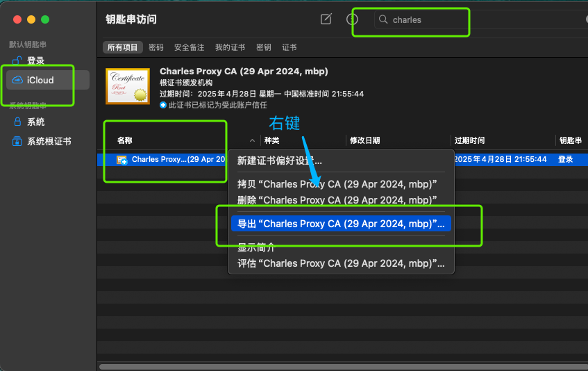Click the 过期时间 2025年4月28日 detail line
This screenshot has width=588, height=371.
(x=262, y=94)
